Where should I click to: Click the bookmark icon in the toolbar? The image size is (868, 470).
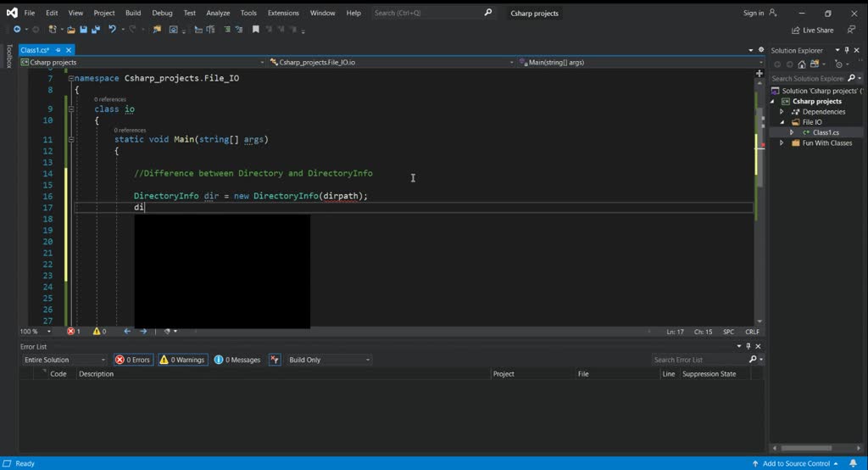[x=255, y=30]
